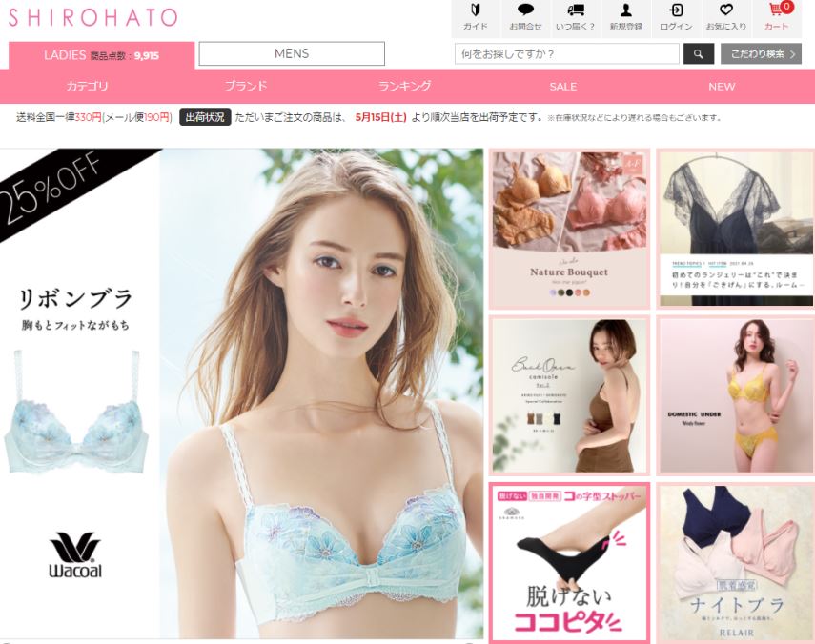Open the ブランド menu
This screenshot has width=815, height=644.
pos(246,86)
